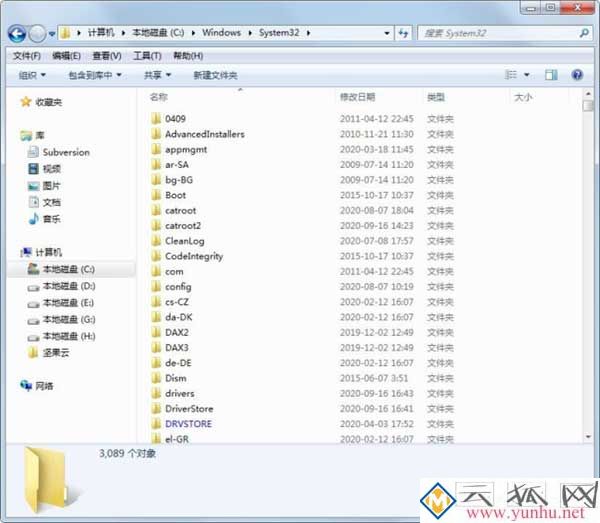Click the DRVSTORE folder icon
The height and width of the screenshot is (523, 600).
pos(156,424)
